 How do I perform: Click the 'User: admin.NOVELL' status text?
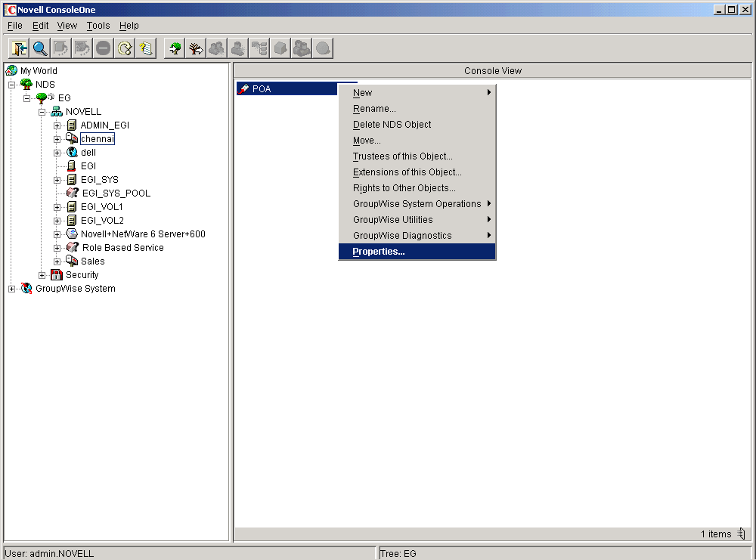coord(49,554)
